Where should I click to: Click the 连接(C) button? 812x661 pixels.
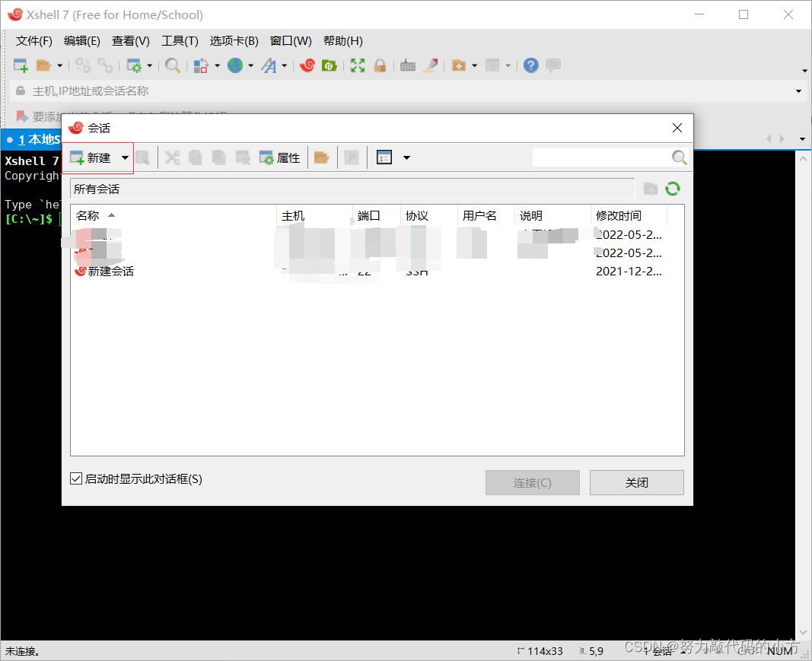coord(533,482)
